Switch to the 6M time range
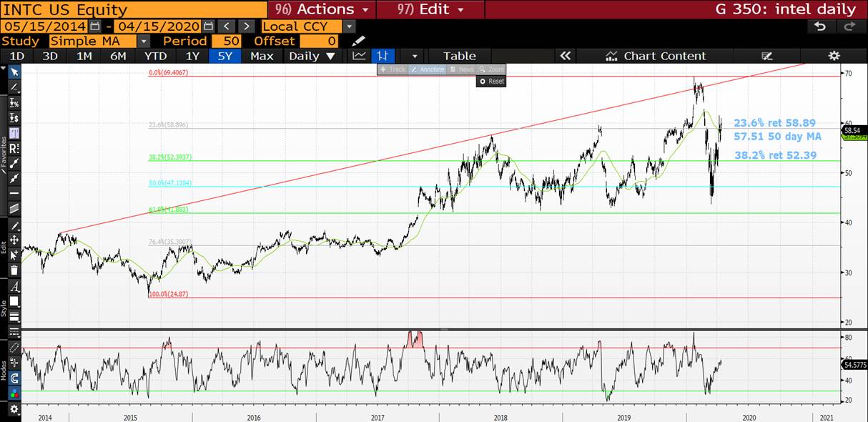The image size is (868, 422). click(118, 56)
